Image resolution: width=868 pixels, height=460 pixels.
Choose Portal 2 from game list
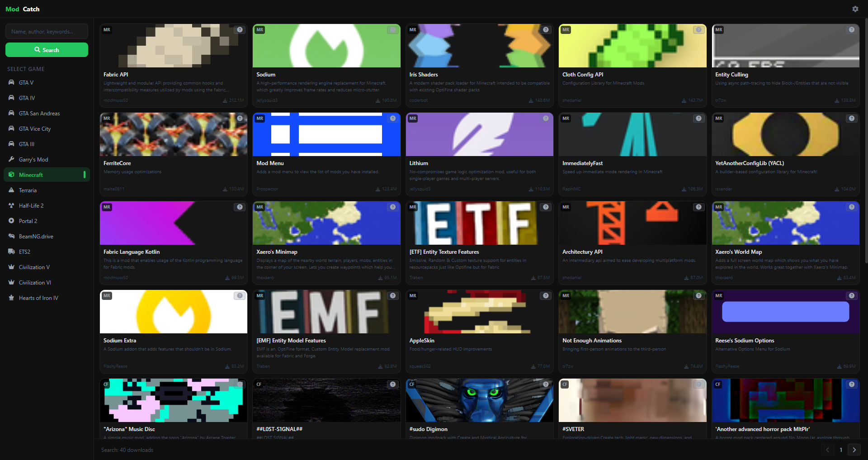pos(47,221)
